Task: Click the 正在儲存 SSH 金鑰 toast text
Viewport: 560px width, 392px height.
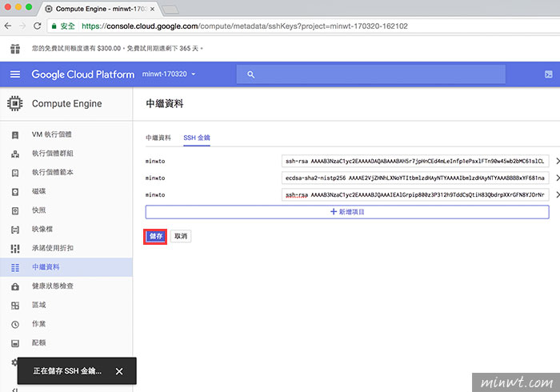Action: coord(67,371)
